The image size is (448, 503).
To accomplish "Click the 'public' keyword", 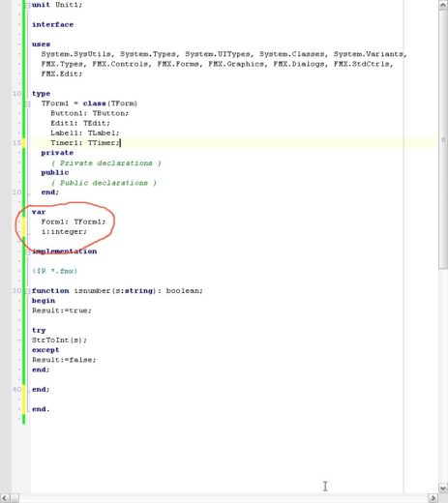I will point(55,172).
